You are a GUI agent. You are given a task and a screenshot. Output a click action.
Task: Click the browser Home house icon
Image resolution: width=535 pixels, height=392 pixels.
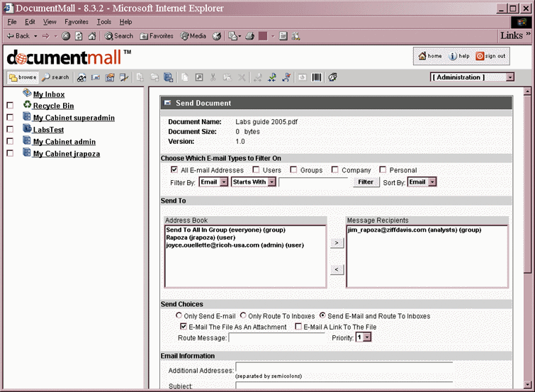tap(92, 36)
